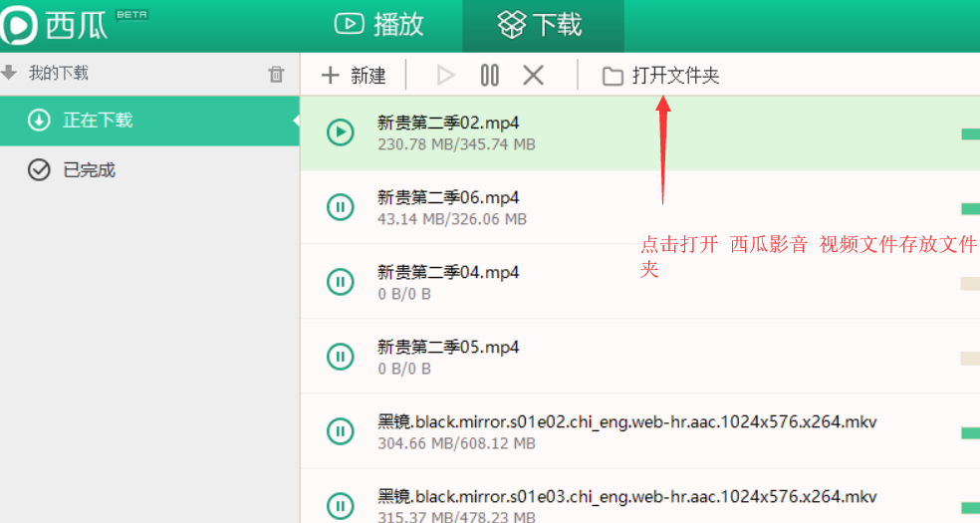The height and width of the screenshot is (523, 980).
Task: Click the trash icon beside 我的下载
Action: (276, 74)
